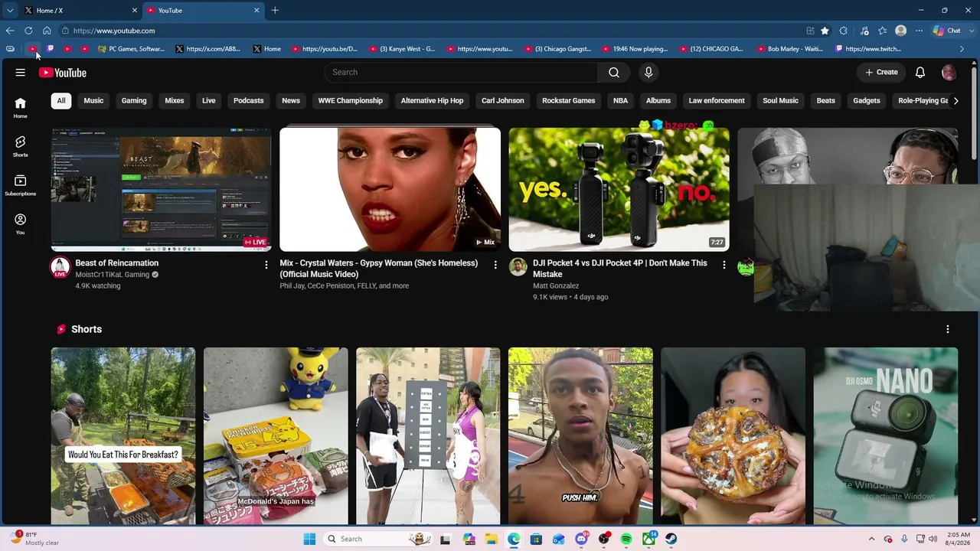Open Home in the sidebar
The image size is (980, 551).
tap(21, 108)
